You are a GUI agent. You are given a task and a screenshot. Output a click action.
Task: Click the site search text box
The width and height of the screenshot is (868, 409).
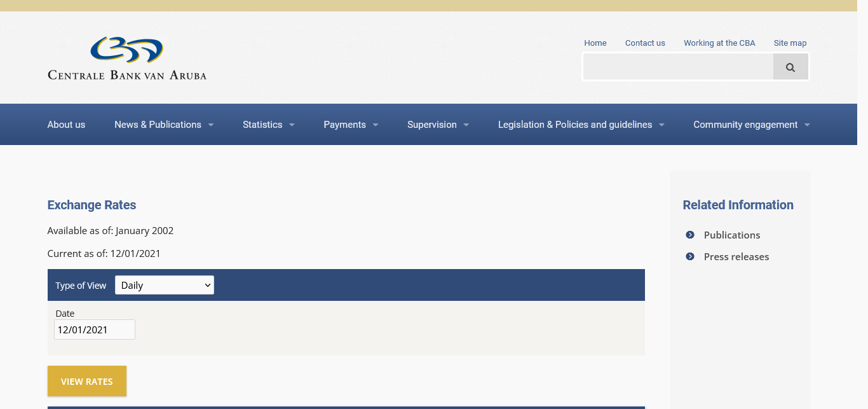pyautogui.click(x=678, y=67)
